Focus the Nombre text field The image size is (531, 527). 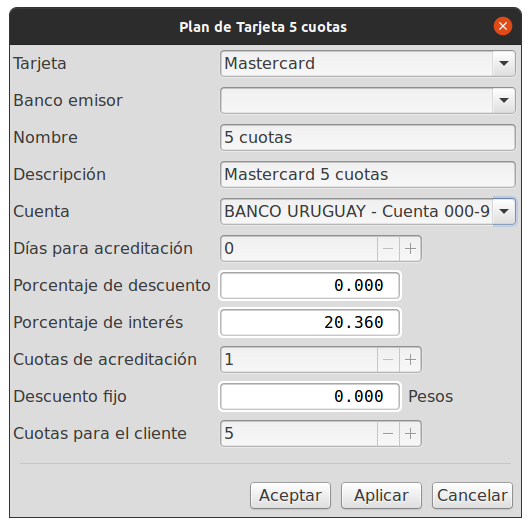click(368, 138)
